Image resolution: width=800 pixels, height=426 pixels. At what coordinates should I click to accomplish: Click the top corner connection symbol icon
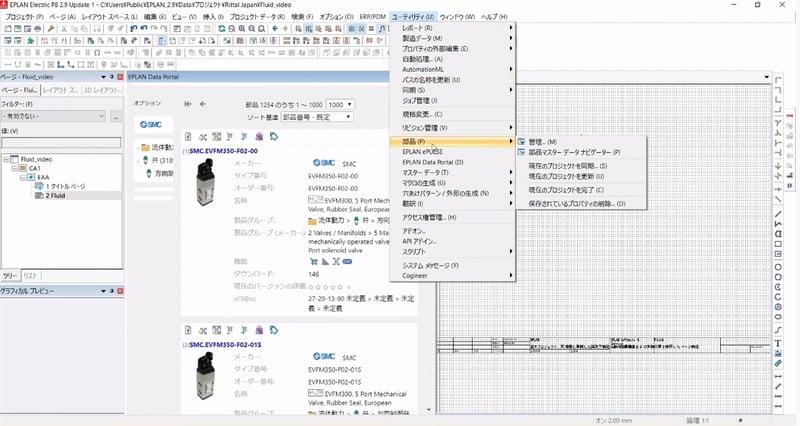point(778,80)
